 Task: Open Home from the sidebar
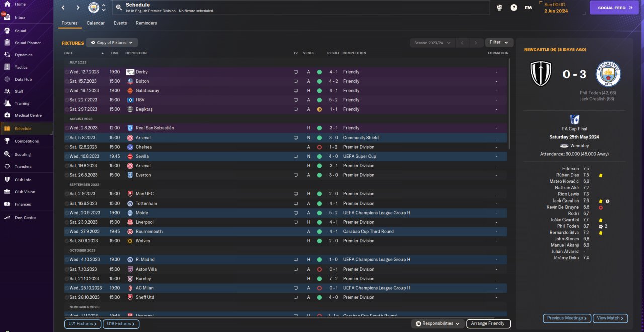(20, 4)
